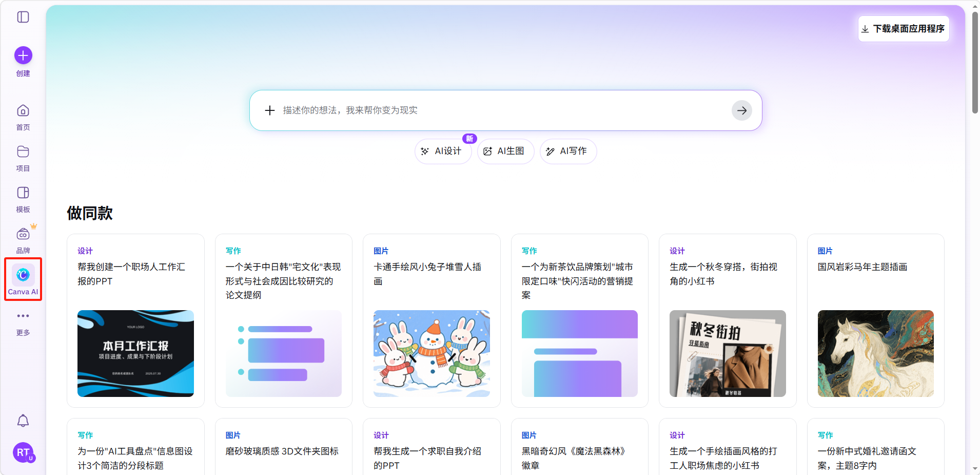Open RT account avatar menu
Viewport: 980px width, 475px height.
[x=23, y=452]
